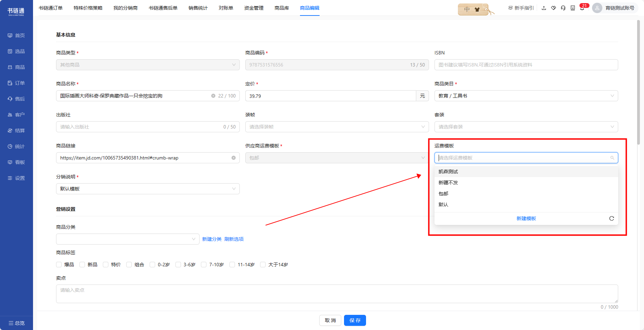This screenshot has width=644, height=330.
Task: Clear the 商品名称 field with its X icon
Action: point(213,96)
